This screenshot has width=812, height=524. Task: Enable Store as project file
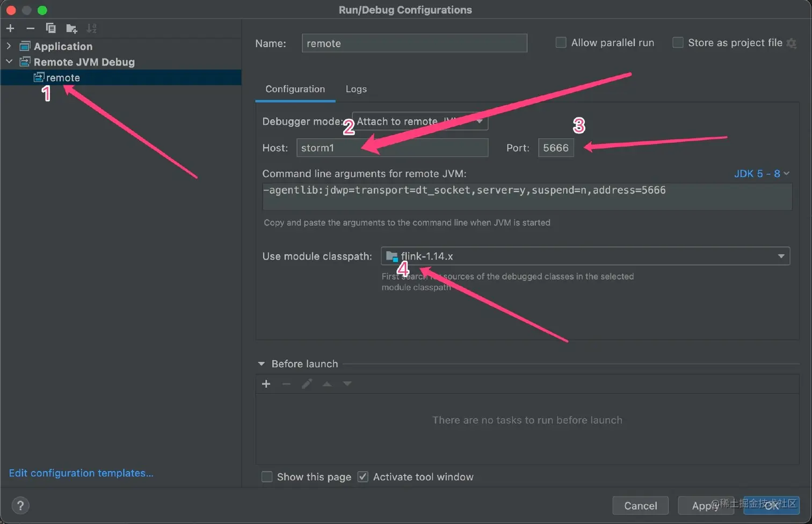[x=678, y=42]
